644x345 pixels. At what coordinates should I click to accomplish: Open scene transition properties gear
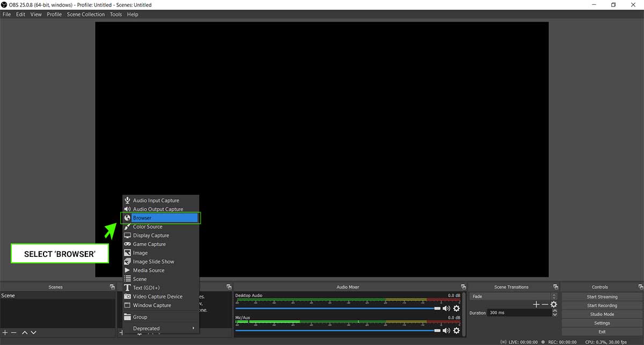point(554,305)
